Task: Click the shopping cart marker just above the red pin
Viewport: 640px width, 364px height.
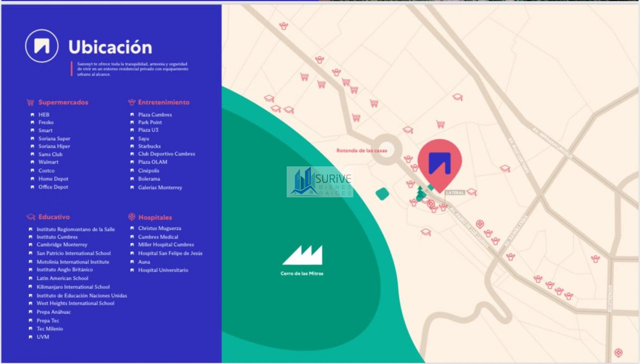Action: click(x=440, y=124)
